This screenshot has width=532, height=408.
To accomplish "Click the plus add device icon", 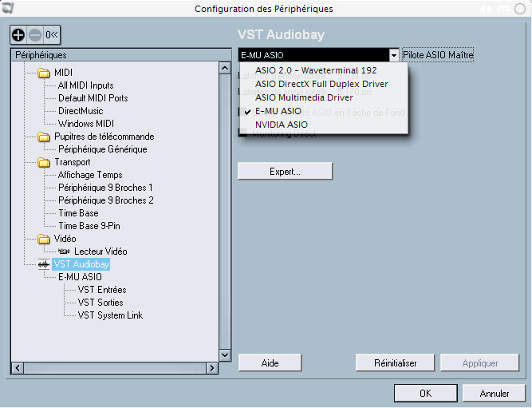I will (x=18, y=34).
